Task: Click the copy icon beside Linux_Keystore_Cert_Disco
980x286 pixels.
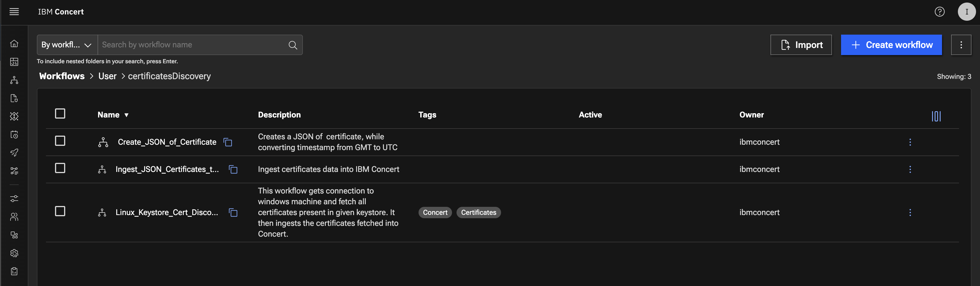Action: pos(233,213)
